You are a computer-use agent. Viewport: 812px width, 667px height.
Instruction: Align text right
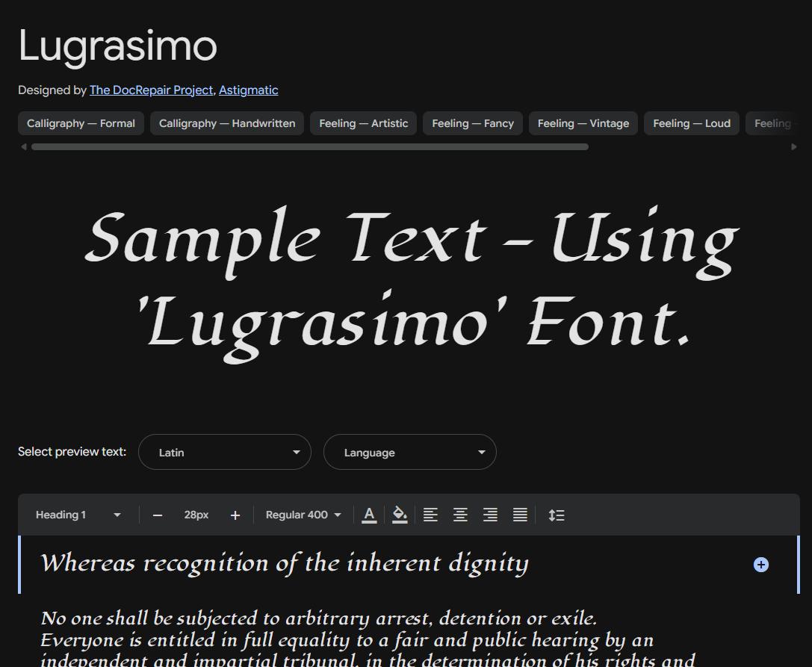tap(490, 515)
